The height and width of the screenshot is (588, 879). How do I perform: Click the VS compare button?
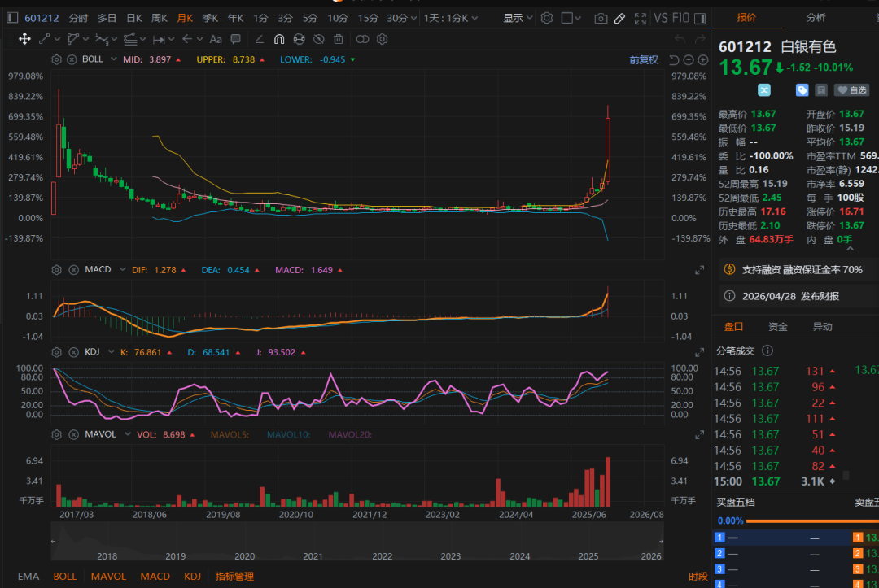(660, 18)
